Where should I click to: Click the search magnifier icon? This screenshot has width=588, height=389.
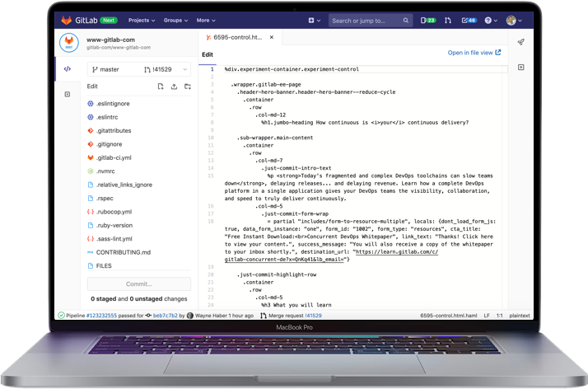(406, 21)
